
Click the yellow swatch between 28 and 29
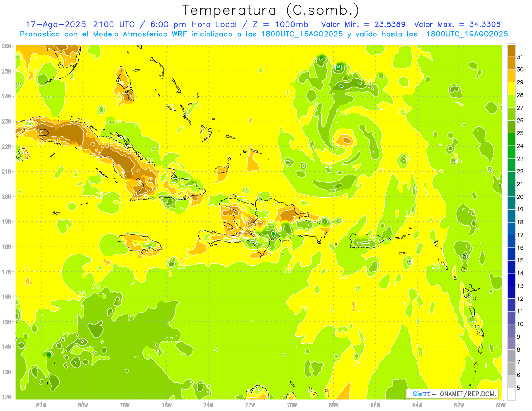click(511, 89)
